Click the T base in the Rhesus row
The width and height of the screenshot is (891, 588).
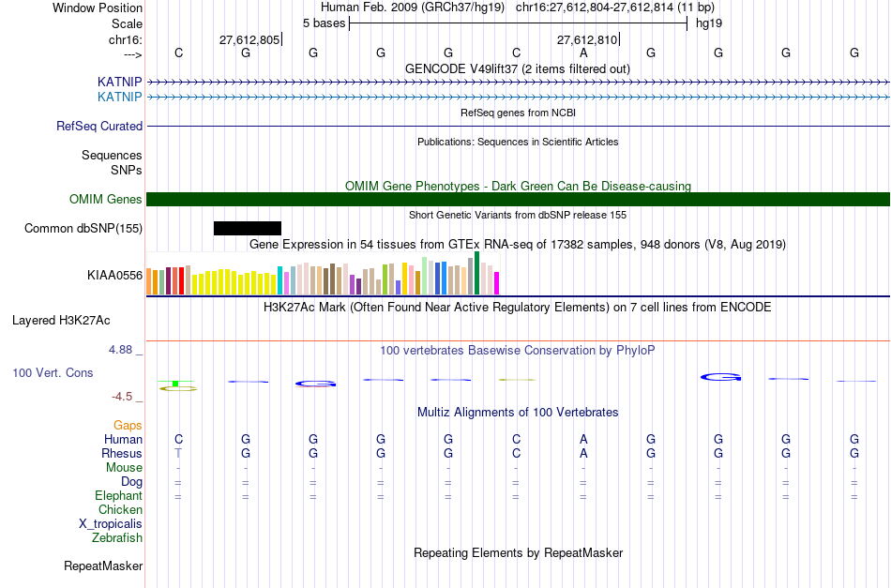click(x=178, y=453)
